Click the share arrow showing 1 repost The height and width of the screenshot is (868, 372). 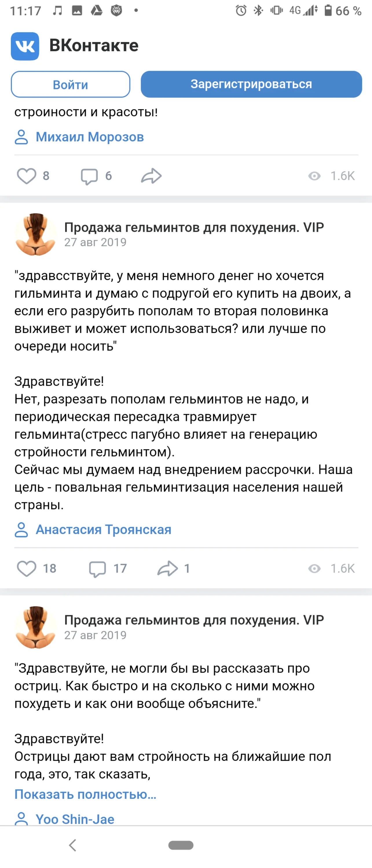point(168,569)
